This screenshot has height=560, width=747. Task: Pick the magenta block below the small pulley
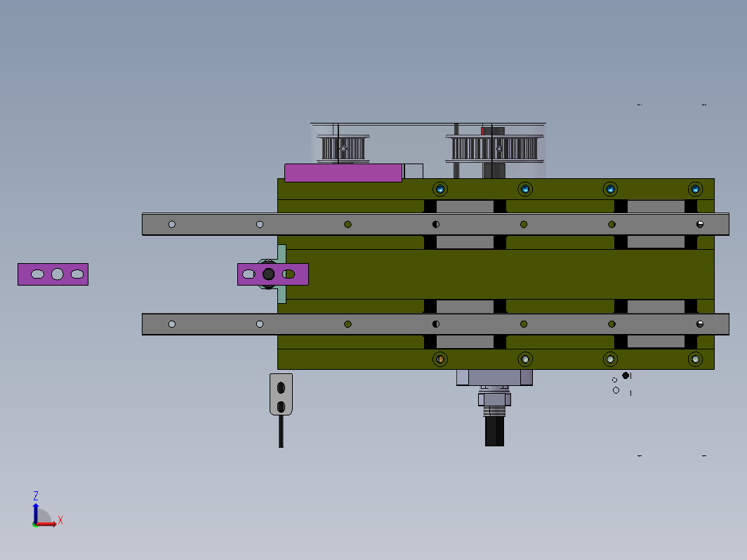343,173
